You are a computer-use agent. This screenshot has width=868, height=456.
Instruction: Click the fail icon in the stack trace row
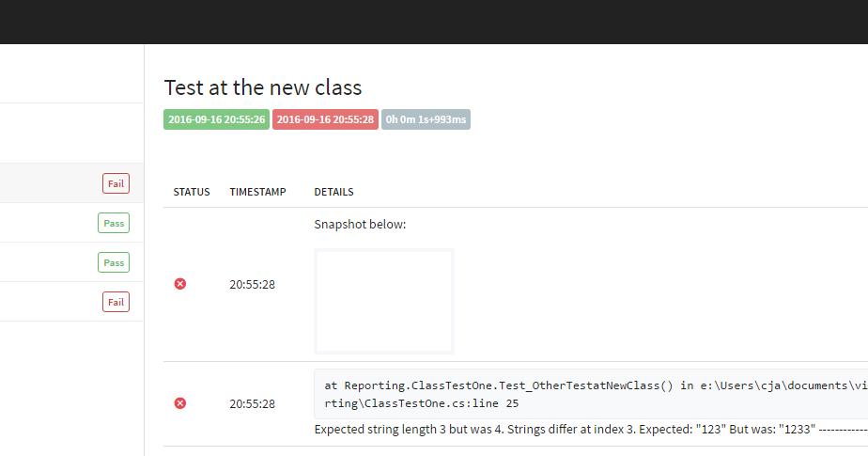[x=180, y=403]
